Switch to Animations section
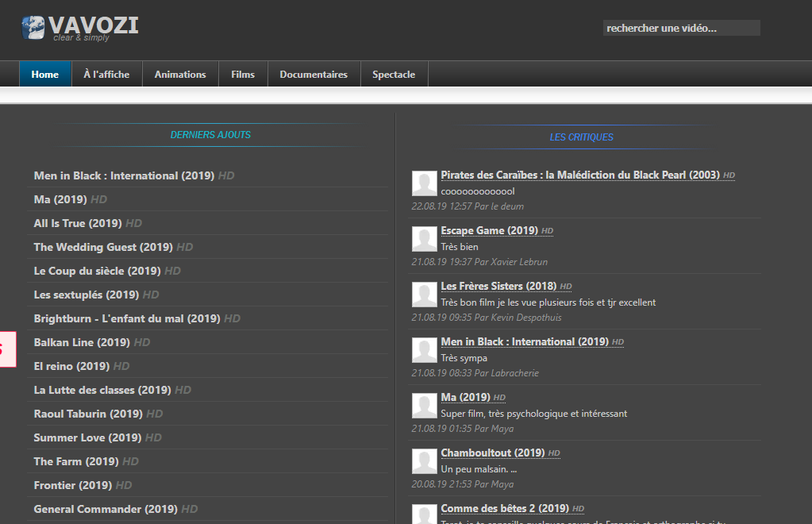Screen dimensions: 812x524 pos(180,74)
